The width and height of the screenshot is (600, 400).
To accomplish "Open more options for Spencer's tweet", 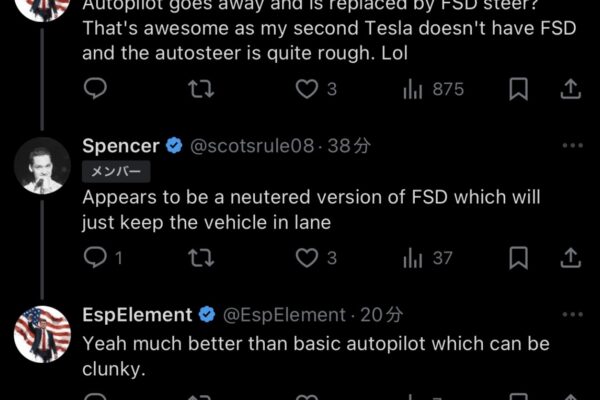I will click(x=571, y=146).
